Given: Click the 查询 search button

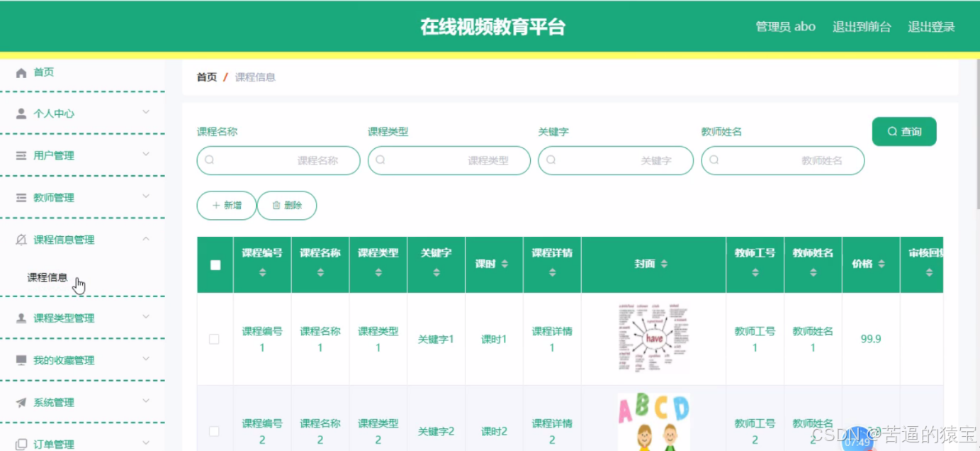Looking at the screenshot, I should click(904, 132).
